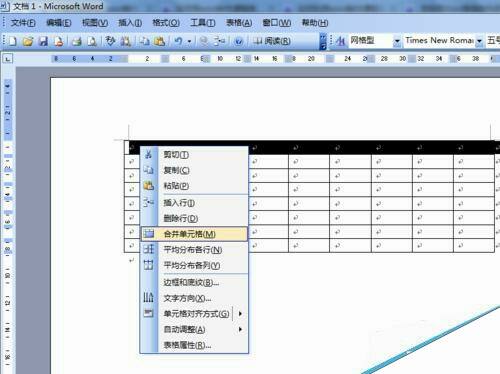Choose 表格属性(R)... from the context menu
The height and width of the screenshot is (374, 500).
(194, 345)
